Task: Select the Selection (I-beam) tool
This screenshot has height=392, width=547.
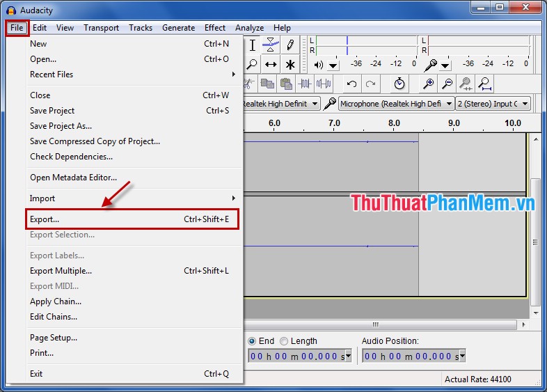Action: [x=253, y=45]
